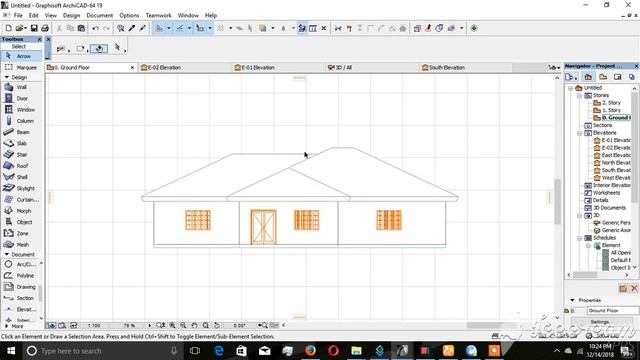640x360 pixels.
Task: Collapse the Elevations tree node
Action: click(x=579, y=133)
